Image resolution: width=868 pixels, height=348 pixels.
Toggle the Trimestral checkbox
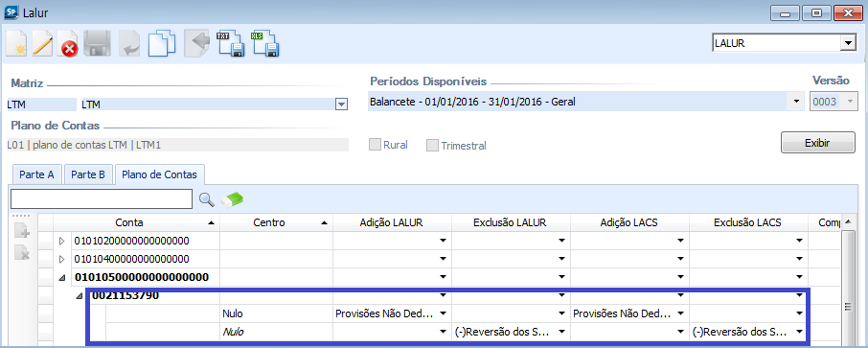pos(432,146)
